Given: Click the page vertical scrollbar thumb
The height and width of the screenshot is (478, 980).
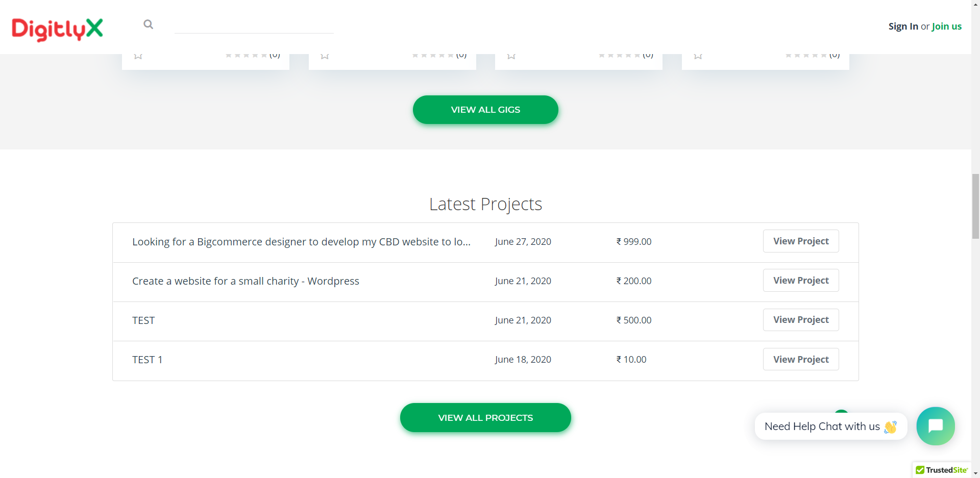Looking at the screenshot, I should (x=975, y=206).
